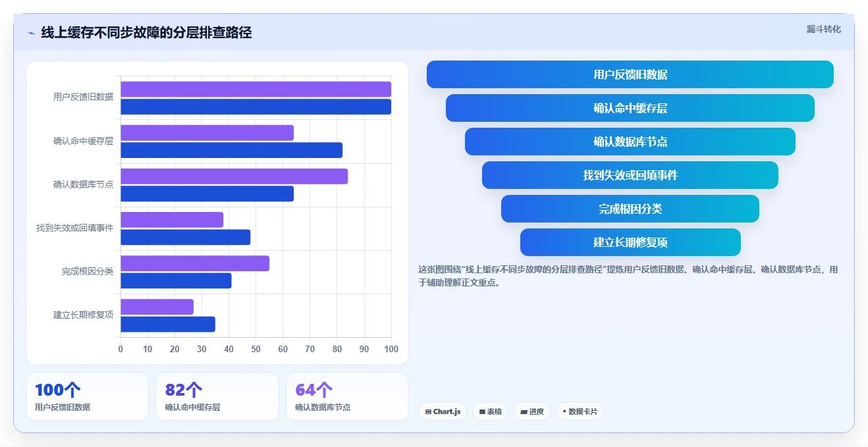The width and height of the screenshot is (868, 447).
Task: Click the purple bar for 确认数据库节点
Action: (x=234, y=176)
